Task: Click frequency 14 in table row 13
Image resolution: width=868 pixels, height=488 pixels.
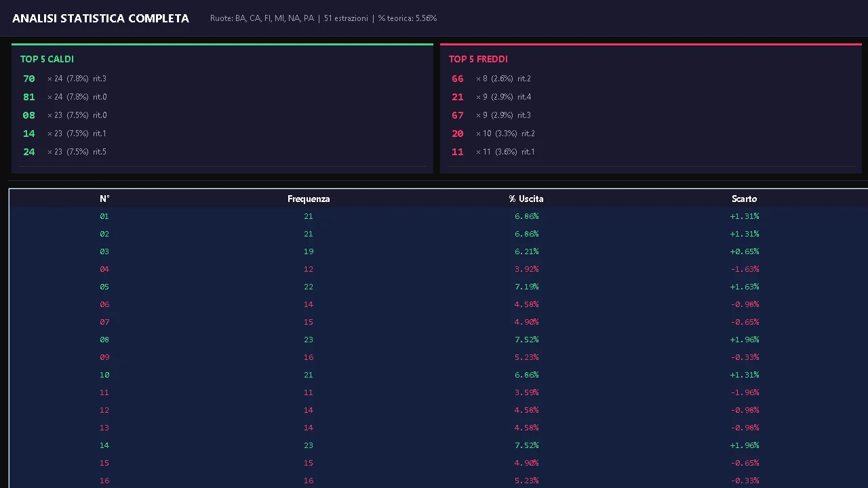Action: [x=309, y=428]
